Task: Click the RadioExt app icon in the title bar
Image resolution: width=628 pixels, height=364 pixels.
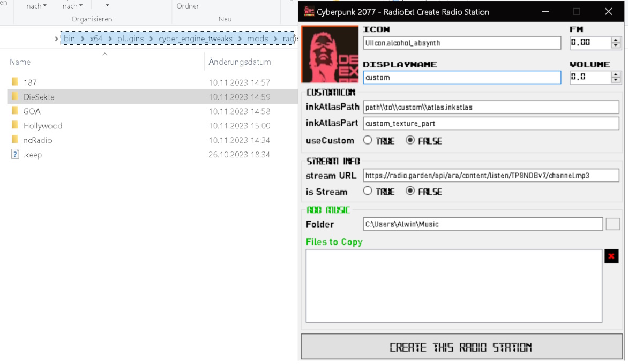Action: (309, 11)
